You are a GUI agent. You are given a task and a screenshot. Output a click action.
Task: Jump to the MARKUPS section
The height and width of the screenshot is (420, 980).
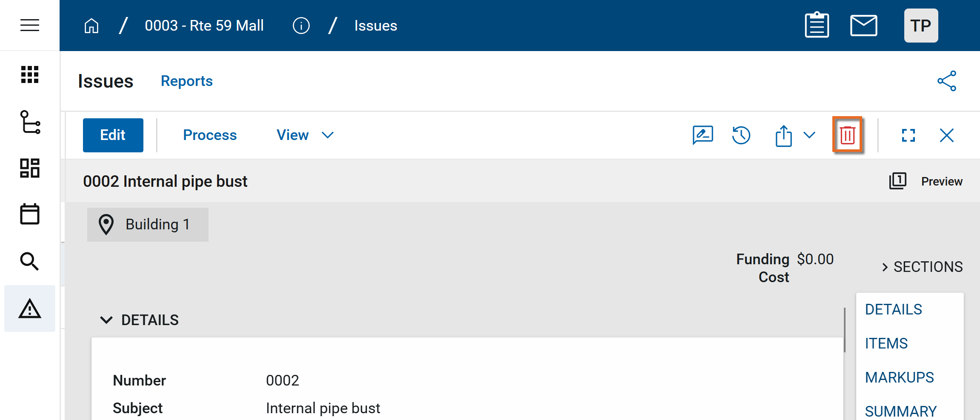click(899, 377)
